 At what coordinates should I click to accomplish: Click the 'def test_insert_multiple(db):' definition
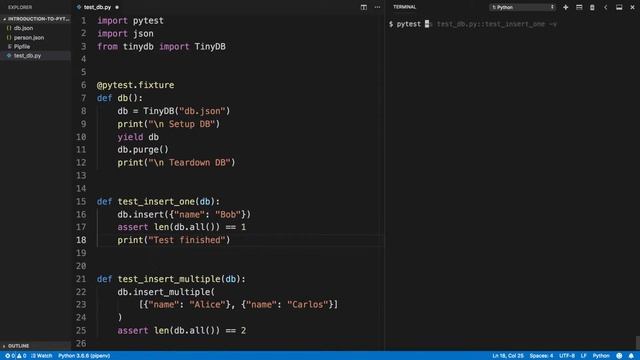pos(171,279)
